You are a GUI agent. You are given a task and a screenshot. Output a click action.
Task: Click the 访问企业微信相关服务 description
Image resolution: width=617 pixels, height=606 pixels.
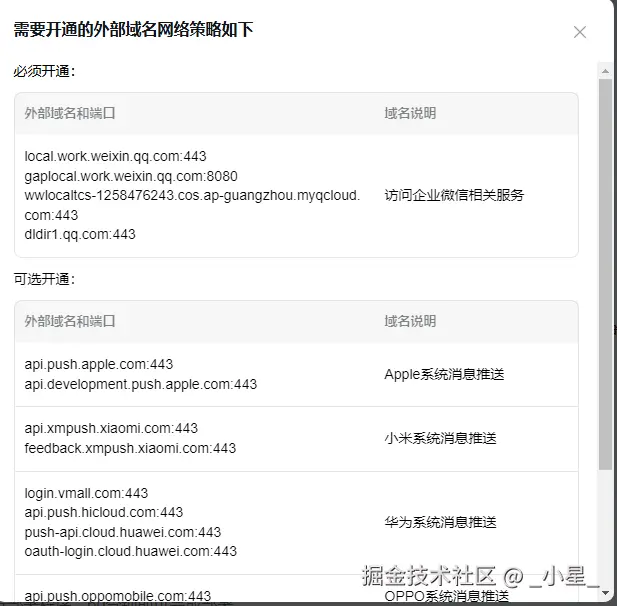tap(454, 196)
